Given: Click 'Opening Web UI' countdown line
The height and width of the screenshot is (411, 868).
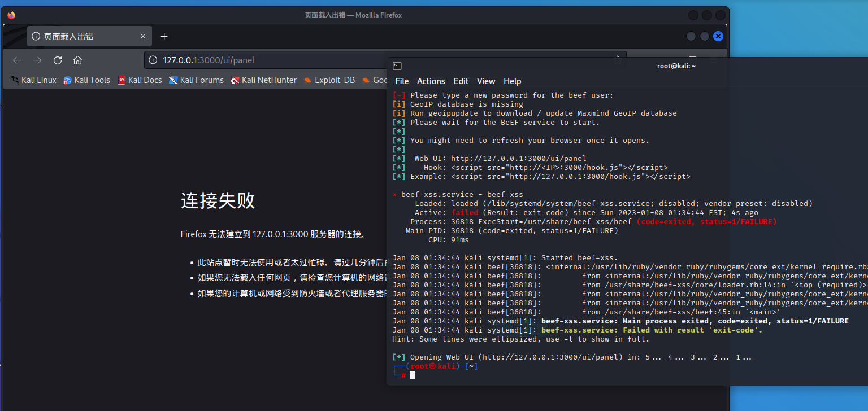Looking at the screenshot, I should point(573,357).
